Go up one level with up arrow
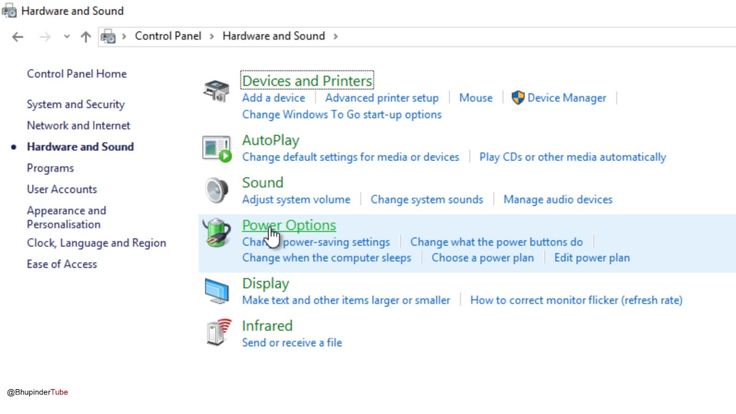 point(85,37)
